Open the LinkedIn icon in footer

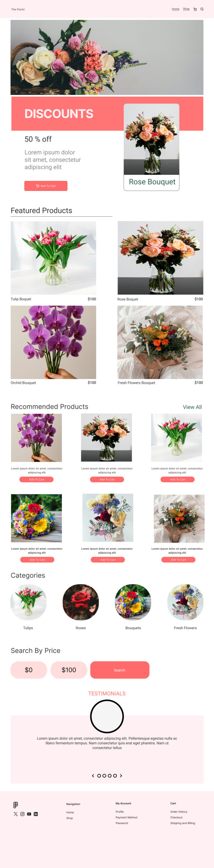36,814
